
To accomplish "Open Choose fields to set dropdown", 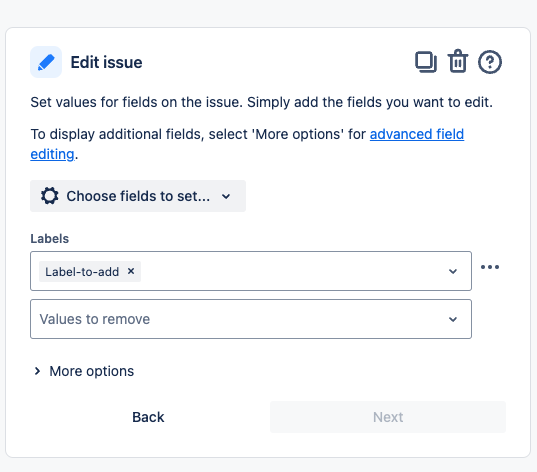I will [138, 196].
